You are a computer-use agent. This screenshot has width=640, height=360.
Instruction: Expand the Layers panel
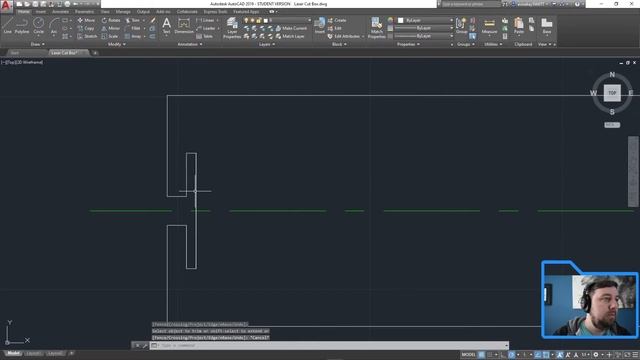267,44
